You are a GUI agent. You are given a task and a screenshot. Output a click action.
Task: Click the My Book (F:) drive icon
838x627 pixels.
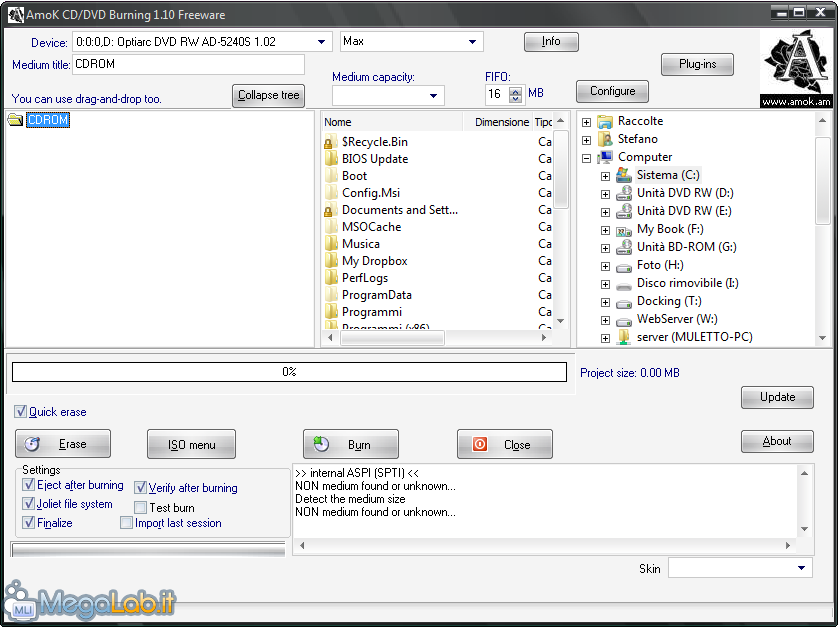(624, 229)
